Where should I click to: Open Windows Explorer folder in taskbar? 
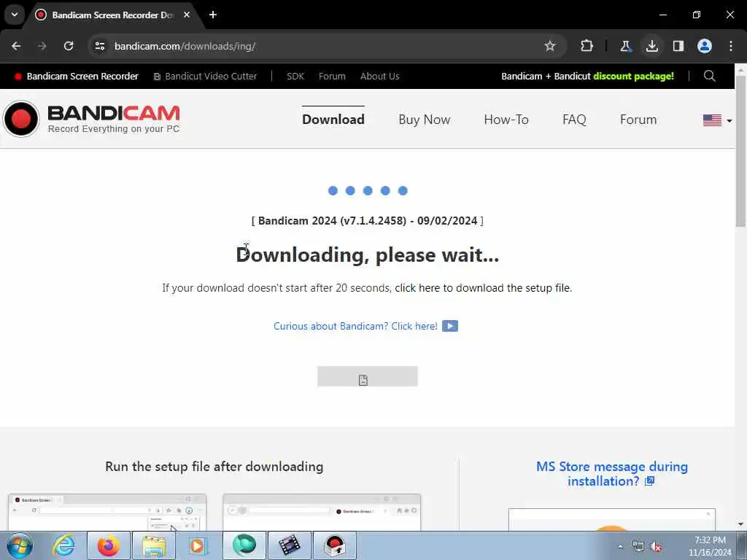point(153,545)
